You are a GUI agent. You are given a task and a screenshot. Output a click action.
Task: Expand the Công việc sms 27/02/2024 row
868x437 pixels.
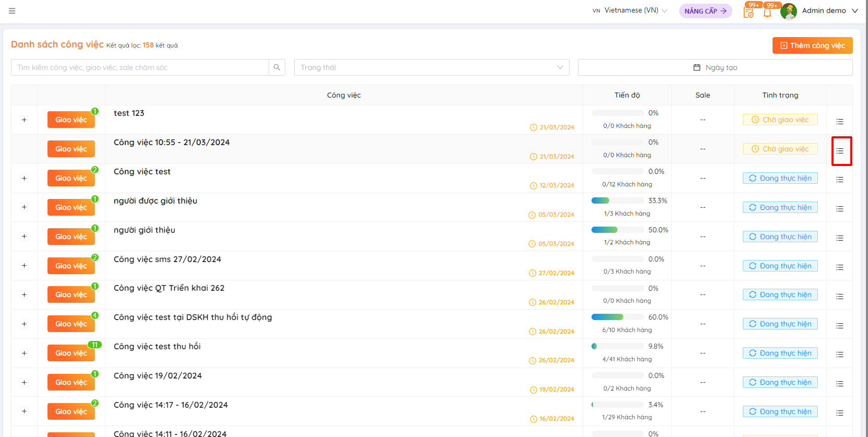[x=24, y=266]
